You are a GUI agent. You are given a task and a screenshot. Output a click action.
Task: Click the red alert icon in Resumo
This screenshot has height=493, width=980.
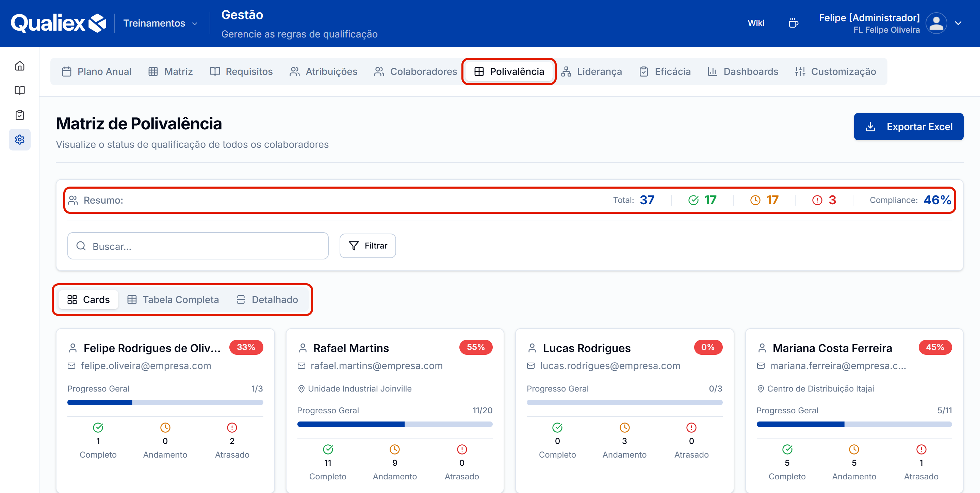(x=817, y=200)
